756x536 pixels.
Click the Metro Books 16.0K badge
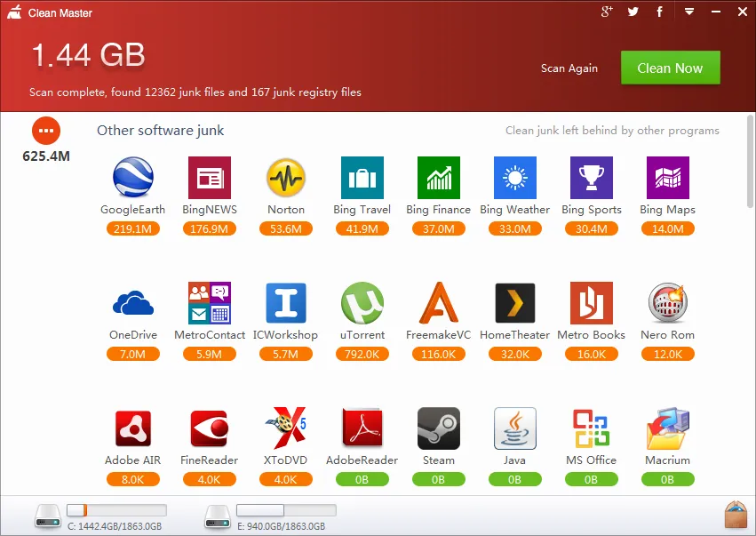591,354
